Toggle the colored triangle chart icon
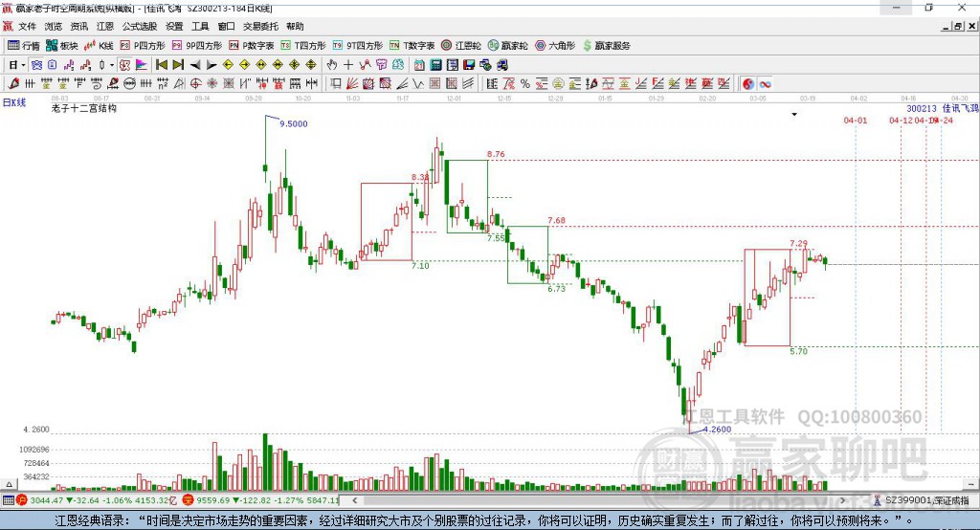 [x=142, y=65]
